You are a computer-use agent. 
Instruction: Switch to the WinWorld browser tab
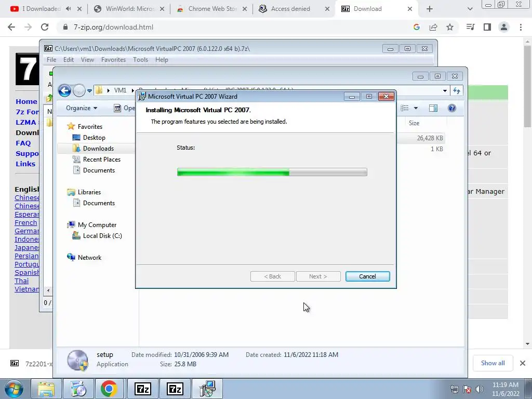(x=130, y=9)
